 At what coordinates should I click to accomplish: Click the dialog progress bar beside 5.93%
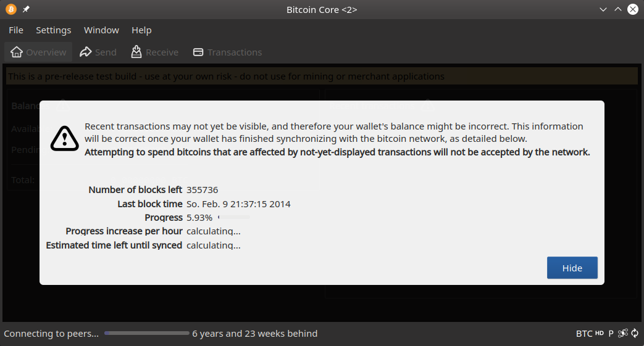pos(233,217)
